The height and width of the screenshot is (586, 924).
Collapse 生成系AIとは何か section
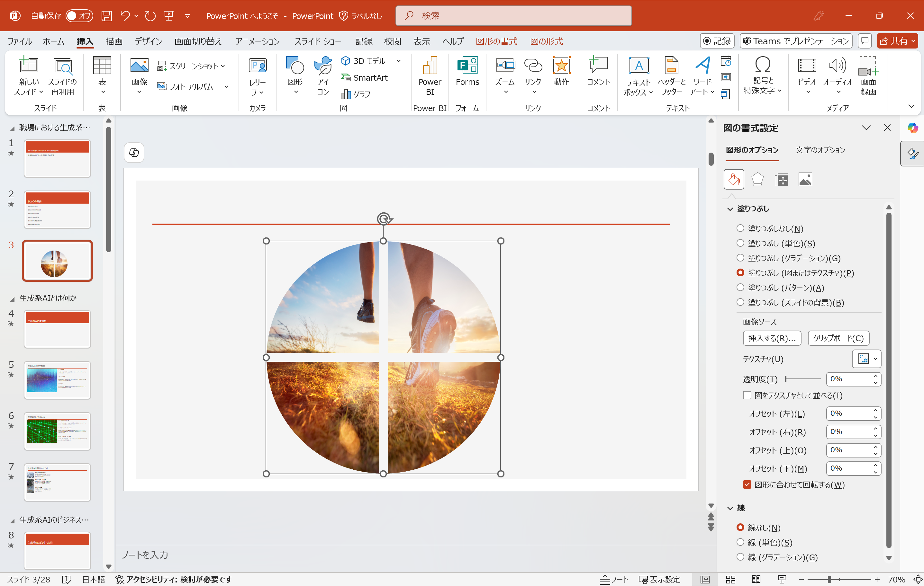coord(12,299)
